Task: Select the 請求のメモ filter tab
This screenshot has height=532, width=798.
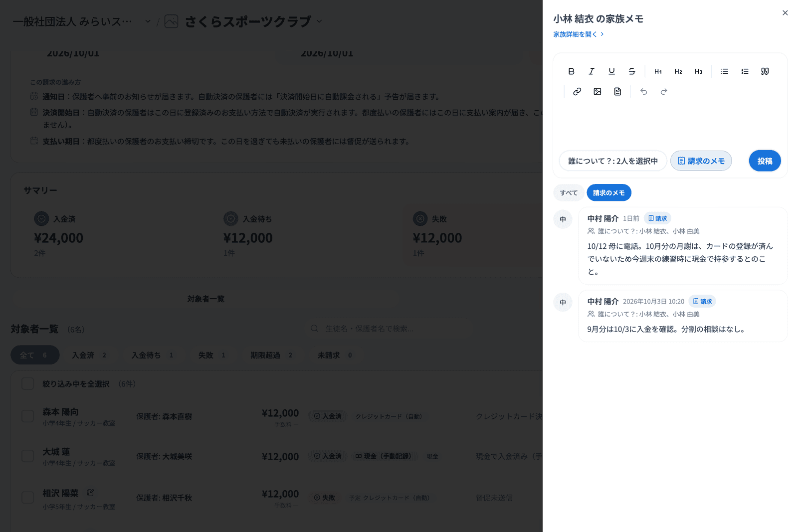Action: [609, 193]
